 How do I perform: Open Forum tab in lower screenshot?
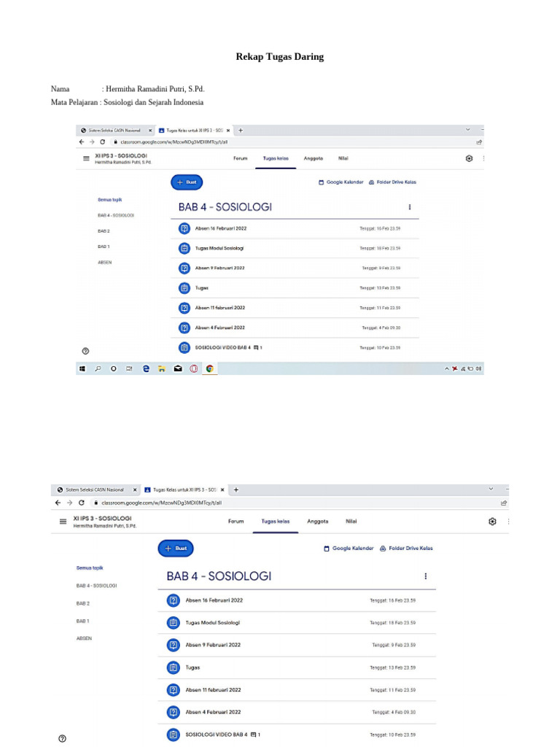236,522
